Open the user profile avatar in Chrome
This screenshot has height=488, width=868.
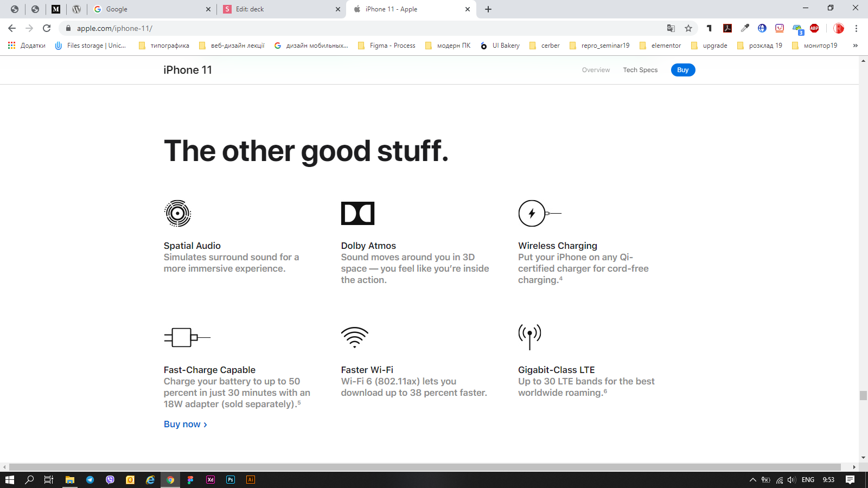point(839,28)
